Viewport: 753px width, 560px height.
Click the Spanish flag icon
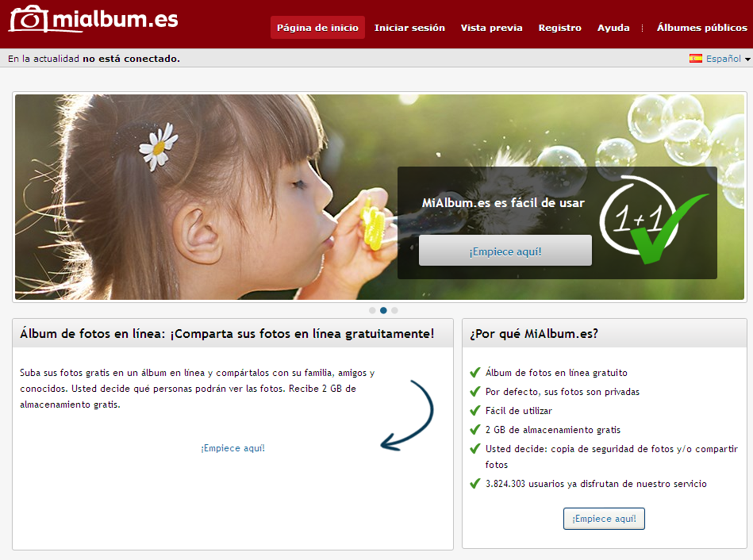point(695,59)
